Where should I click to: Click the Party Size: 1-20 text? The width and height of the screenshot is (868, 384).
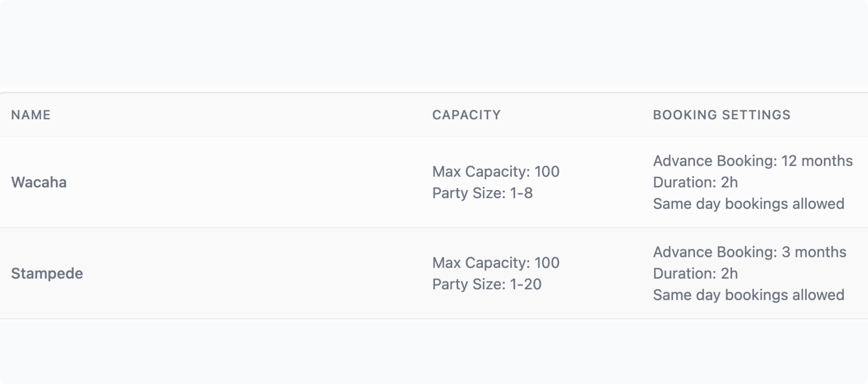tap(487, 284)
